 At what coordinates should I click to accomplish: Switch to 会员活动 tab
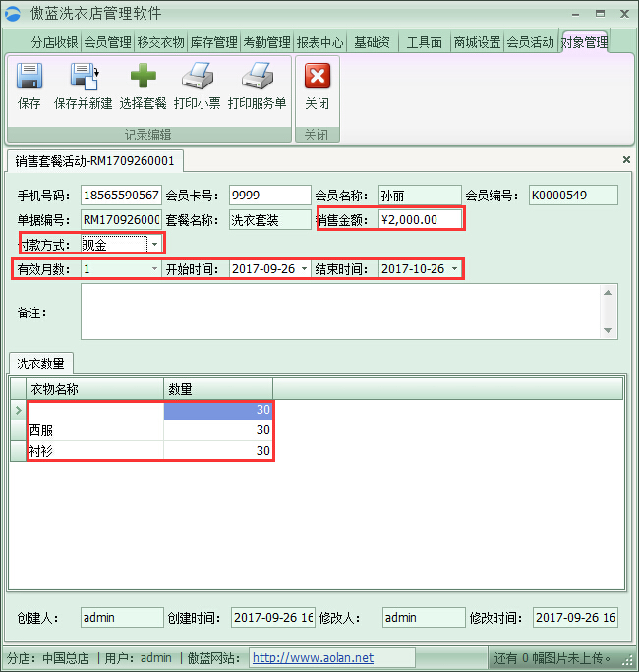pyautogui.click(x=531, y=42)
